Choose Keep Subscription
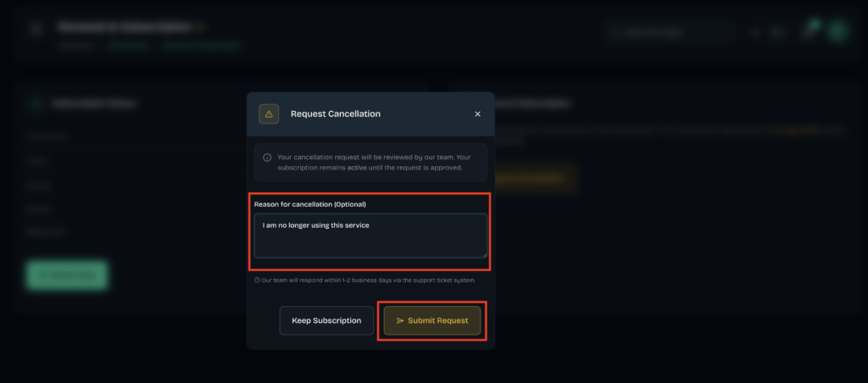Viewport: 868px width, 383px height. tap(326, 320)
